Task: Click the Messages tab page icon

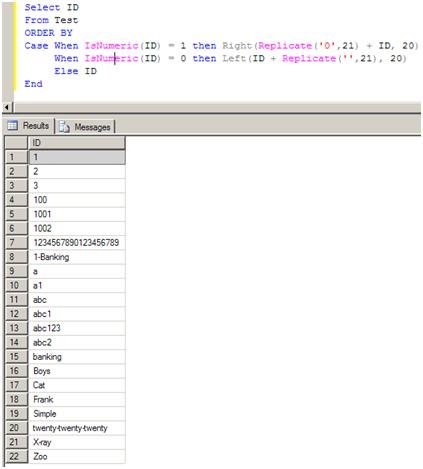Action: 64,127
